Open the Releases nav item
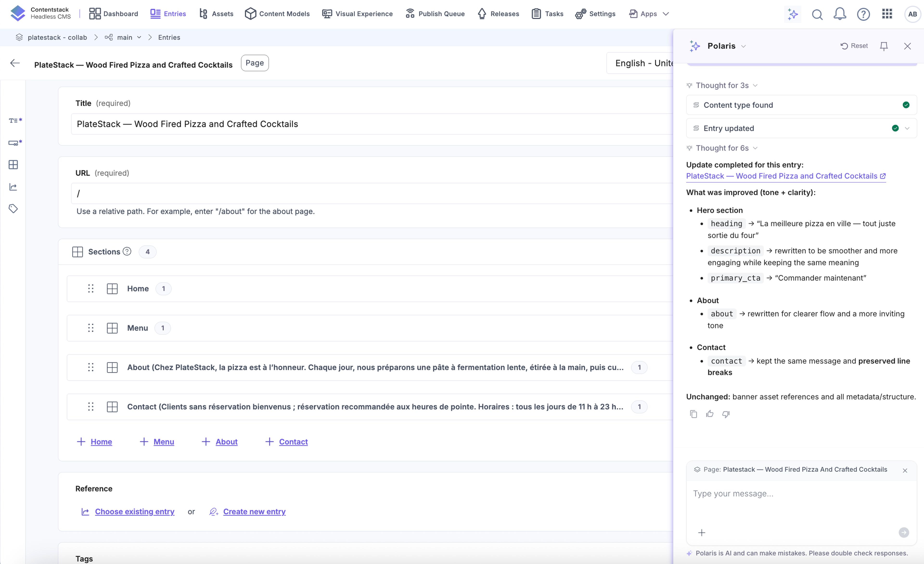Image resolution: width=924 pixels, height=564 pixels. point(498,14)
